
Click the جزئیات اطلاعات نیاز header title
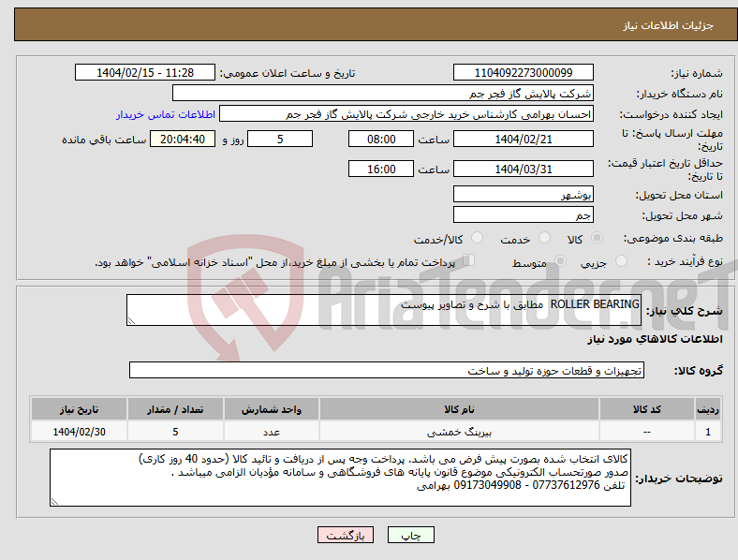669,25
